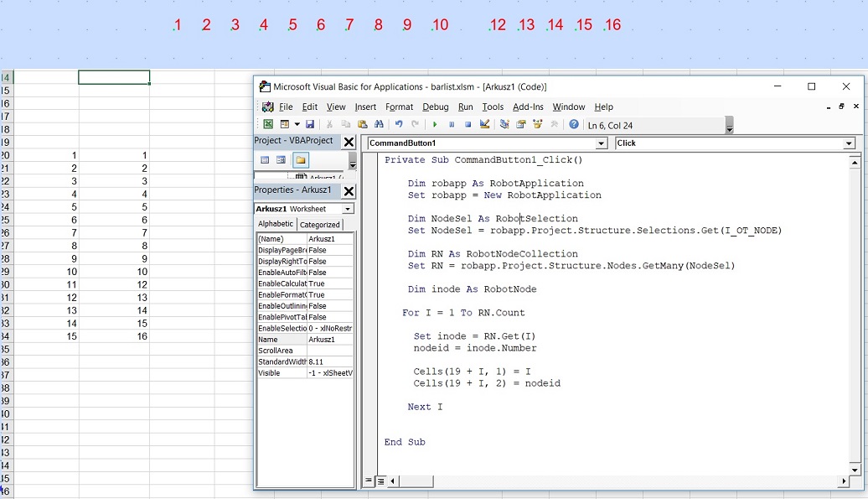Open VBA Help with the question mark icon

pos(574,125)
